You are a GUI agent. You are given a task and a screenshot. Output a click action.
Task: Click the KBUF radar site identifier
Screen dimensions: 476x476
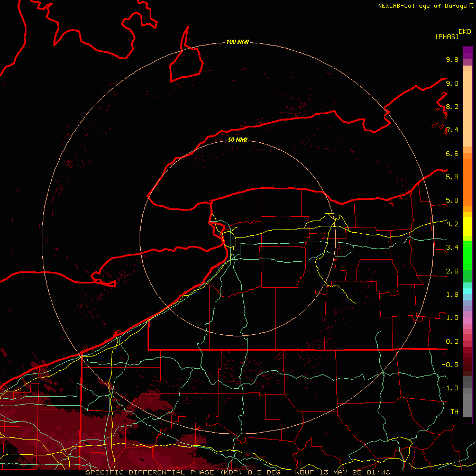click(304, 472)
